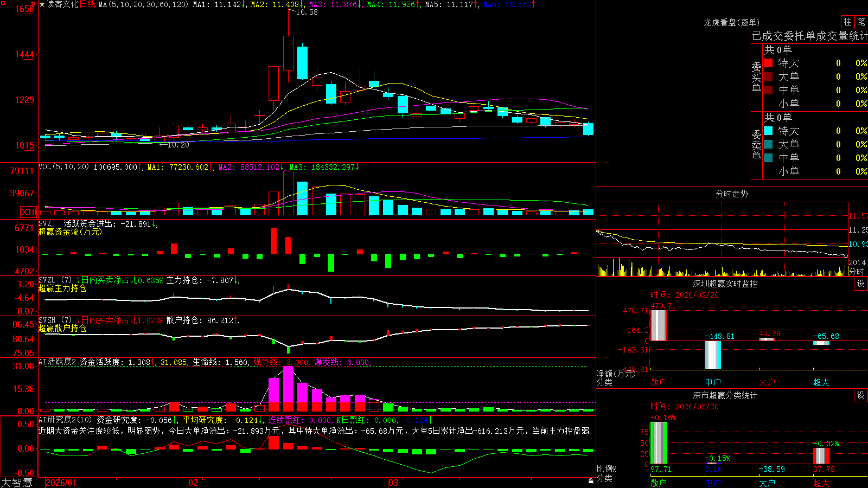
Task: Click the 散户 category in 实时监控 chart
Action: 659,382
